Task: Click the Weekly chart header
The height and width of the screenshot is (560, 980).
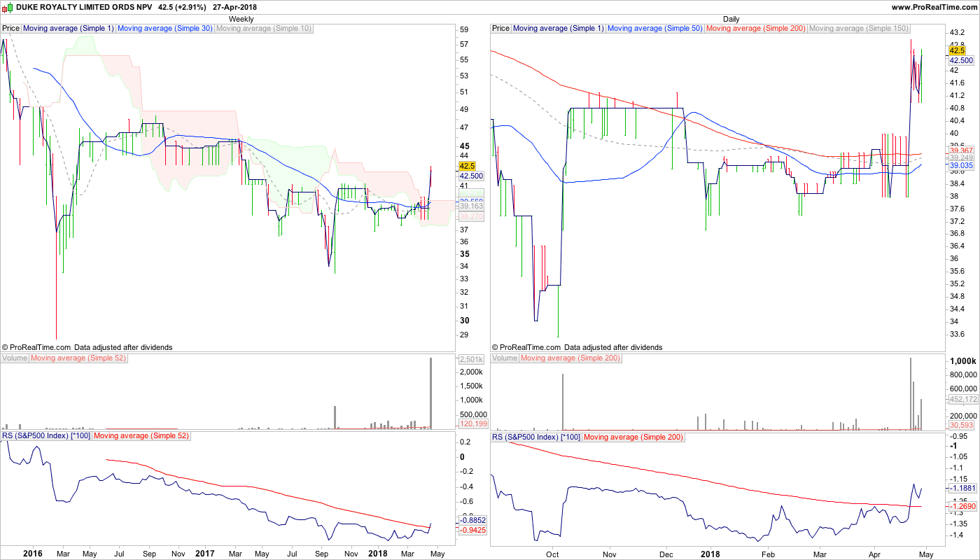Action: tap(241, 19)
